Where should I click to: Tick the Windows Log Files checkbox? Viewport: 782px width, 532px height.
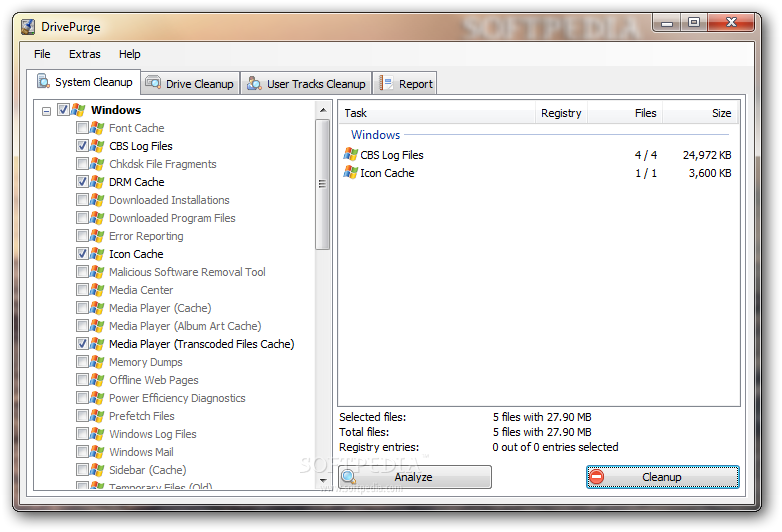tap(82, 433)
